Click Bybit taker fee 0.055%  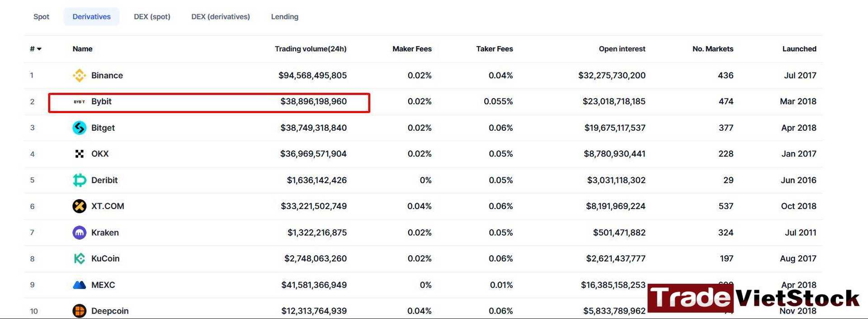pyautogui.click(x=498, y=101)
